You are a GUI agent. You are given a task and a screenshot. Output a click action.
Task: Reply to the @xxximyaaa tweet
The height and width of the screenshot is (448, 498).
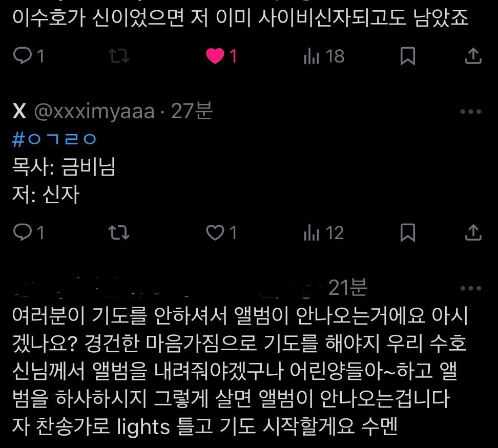28,232
